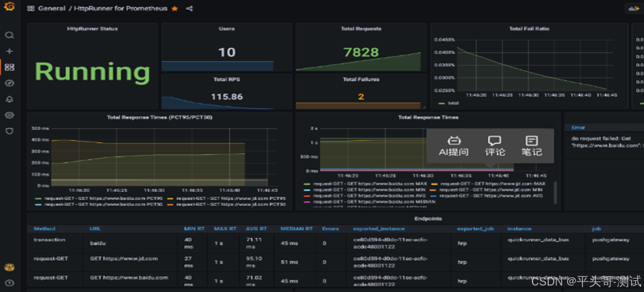Click the dashboard grid icon beside General
The height and width of the screenshot is (292, 644).
click(x=31, y=8)
